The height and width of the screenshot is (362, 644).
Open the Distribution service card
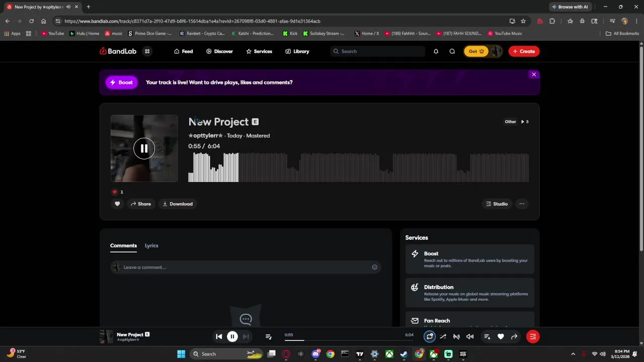click(469, 293)
